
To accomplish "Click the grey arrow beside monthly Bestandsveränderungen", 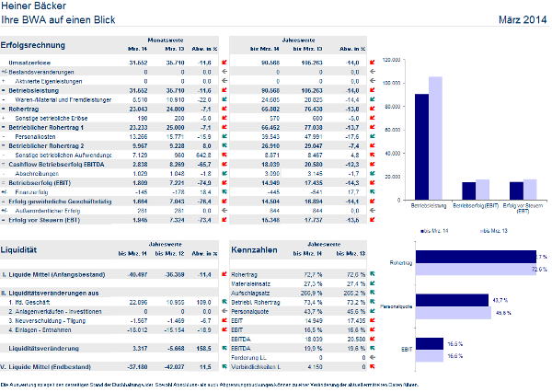I will (x=224, y=72).
